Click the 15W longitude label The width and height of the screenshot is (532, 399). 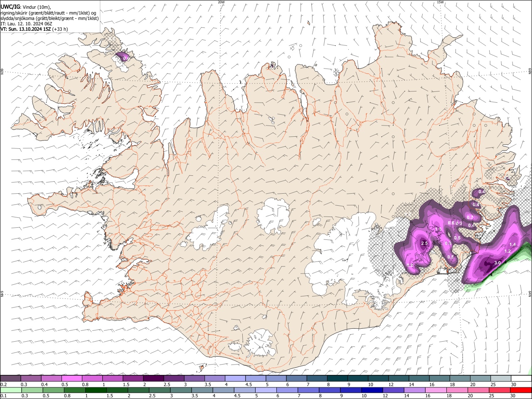(x=440, y=2)
